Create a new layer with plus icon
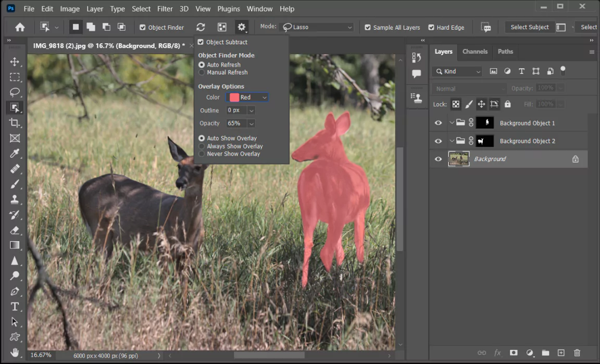This screenshot has width=600, height=364. tap(561, 353)
